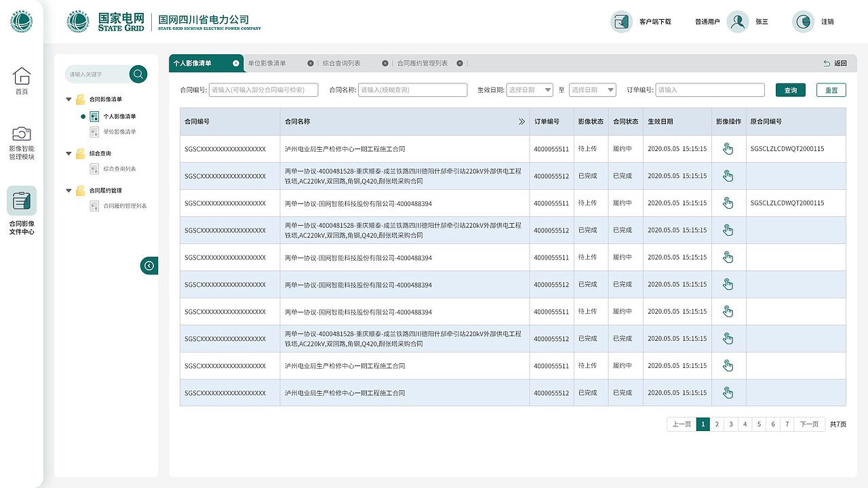
Task: Click the 订单编号 input field
Action: (x=710, y=89)
